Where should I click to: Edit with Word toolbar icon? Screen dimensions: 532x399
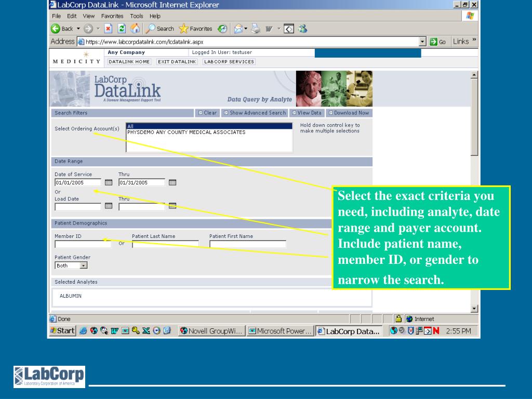(269, 29)
